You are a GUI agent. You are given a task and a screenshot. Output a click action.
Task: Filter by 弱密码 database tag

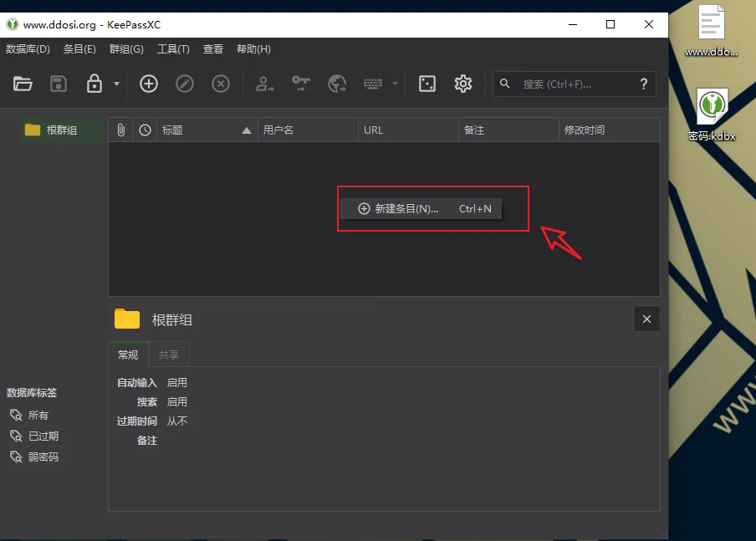34,457
